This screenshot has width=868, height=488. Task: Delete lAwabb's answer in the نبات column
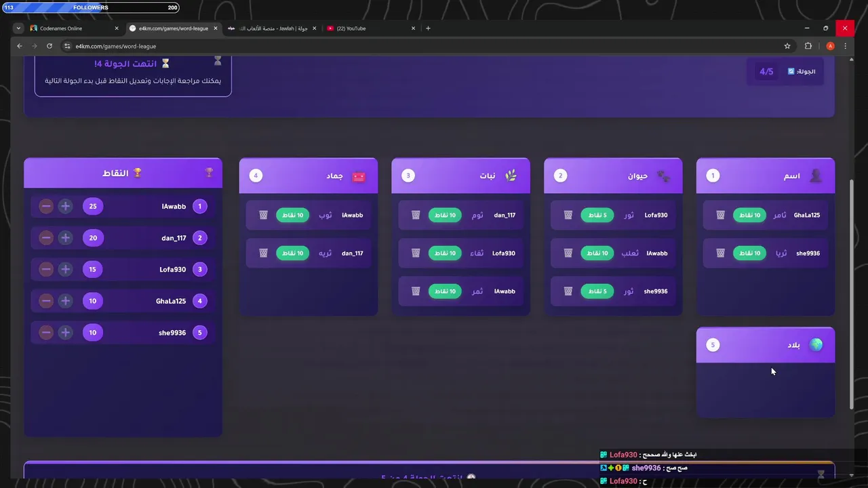415,291
